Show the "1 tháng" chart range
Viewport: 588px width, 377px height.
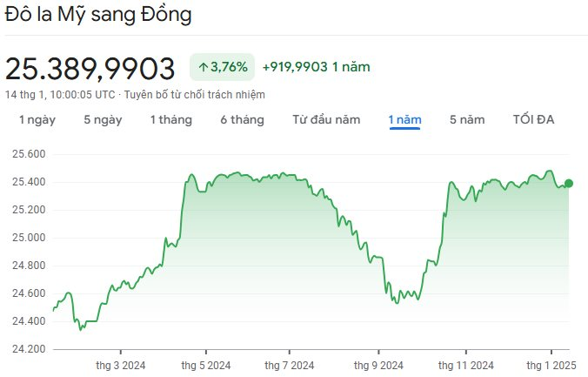point(171,120)
